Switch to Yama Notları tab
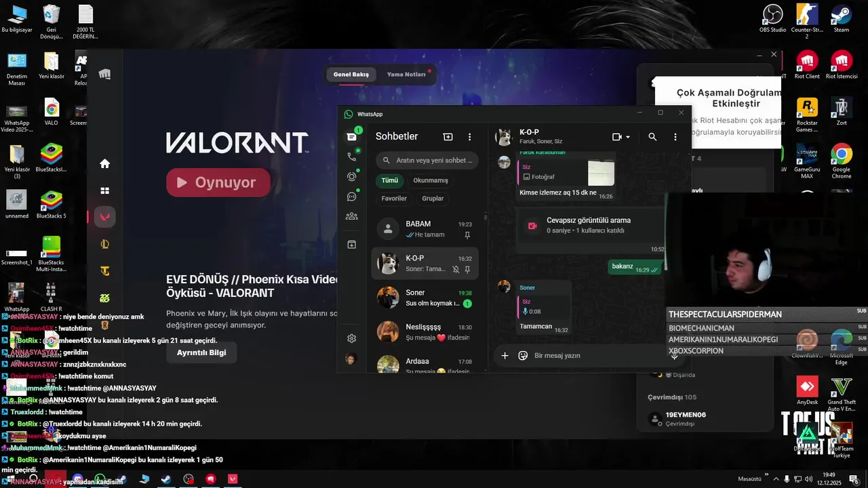Viewport: 868px width, 488px height. click(x=406, y=75)
